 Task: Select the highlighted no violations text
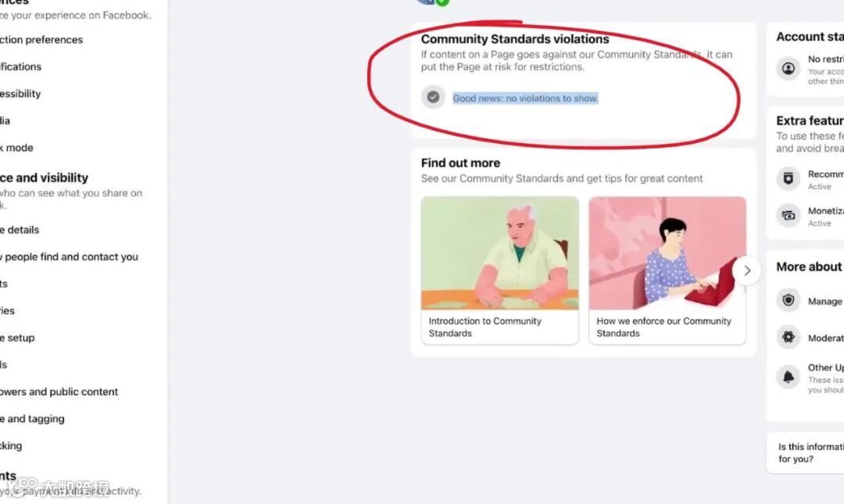coord(525,98)
